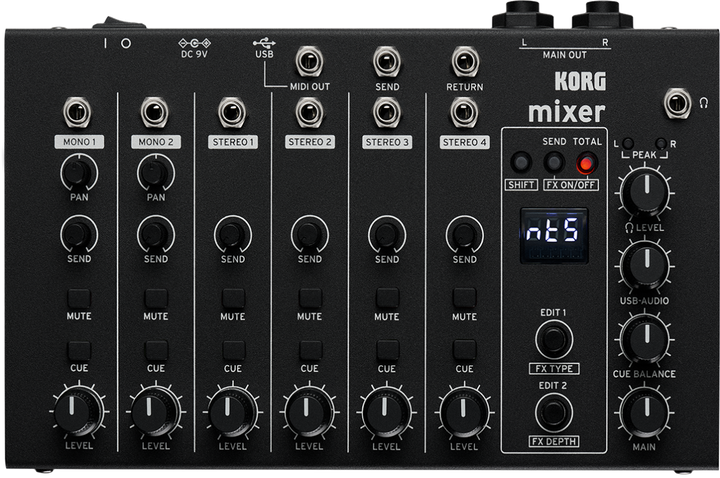This screenshot has height=478, width=720.
Task: Click the MONO 1 input jack
Action: coord(77,112)
